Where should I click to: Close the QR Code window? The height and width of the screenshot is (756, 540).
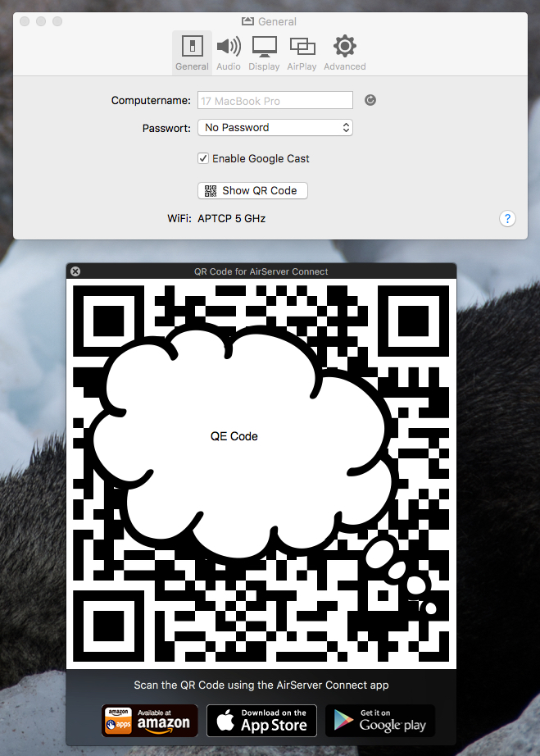pyautogui.click(x=75, y=271)
